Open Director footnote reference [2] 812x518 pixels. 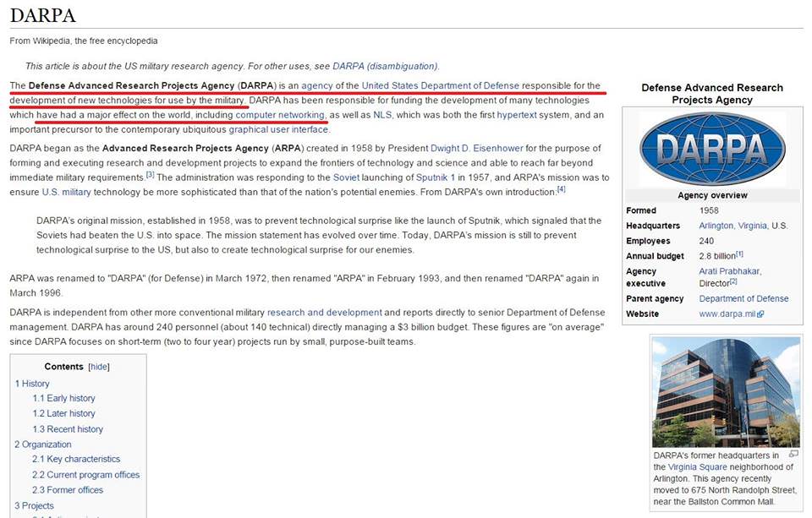[733, 281]
